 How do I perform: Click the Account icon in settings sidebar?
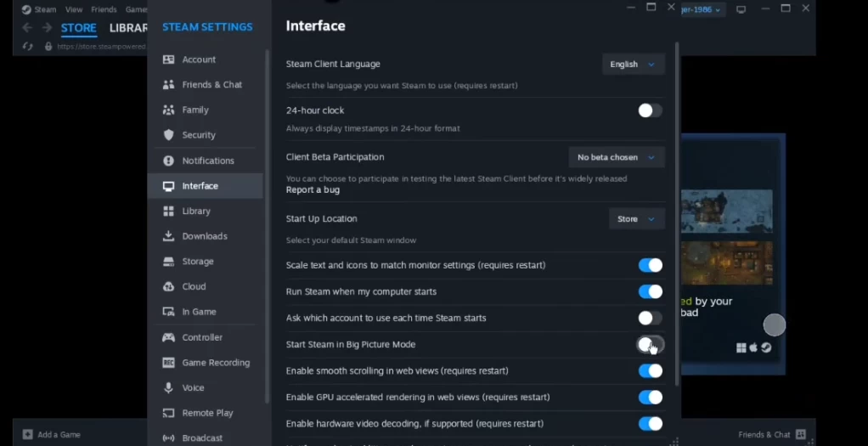tap(168, 59)
